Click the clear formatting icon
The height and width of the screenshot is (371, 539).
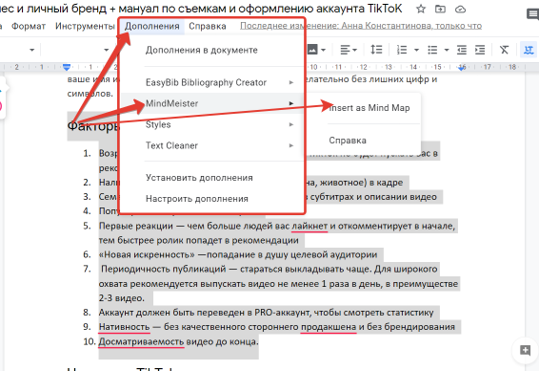click(x=504, y=50)
